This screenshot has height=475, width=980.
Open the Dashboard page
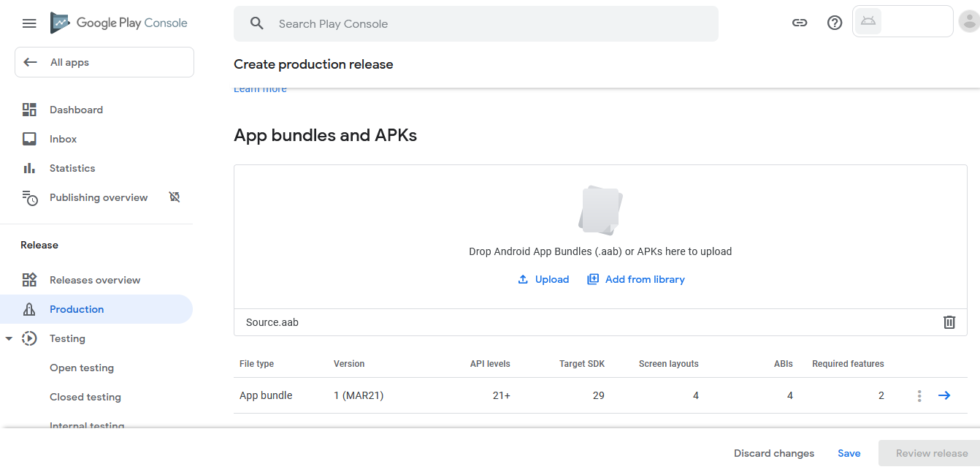coord(76,110)
